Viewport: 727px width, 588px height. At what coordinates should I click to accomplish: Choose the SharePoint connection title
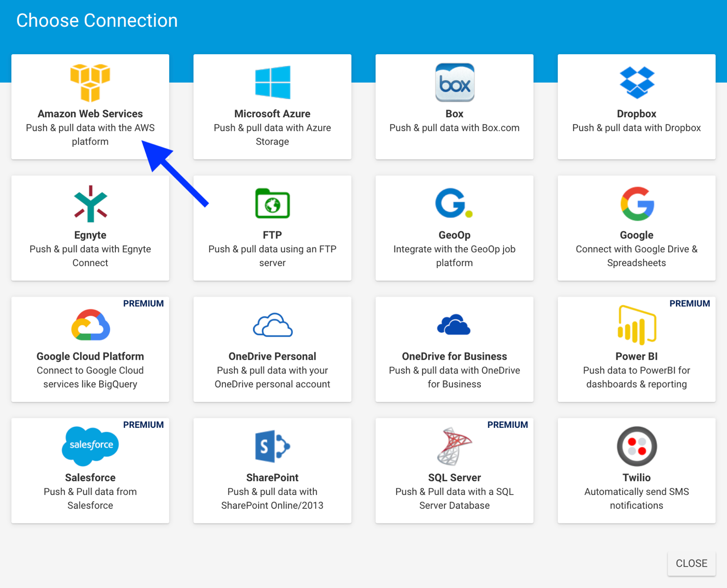[272, 477]
